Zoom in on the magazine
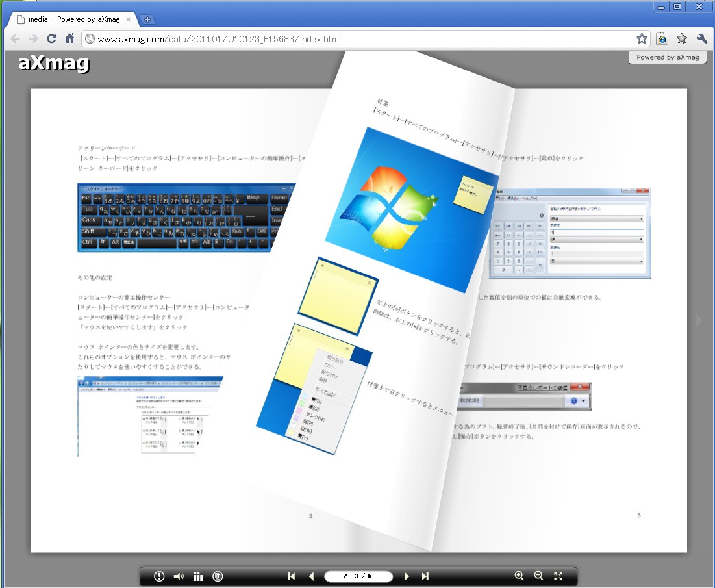Viewport: 715px width, 588px height. click(519, 576)
